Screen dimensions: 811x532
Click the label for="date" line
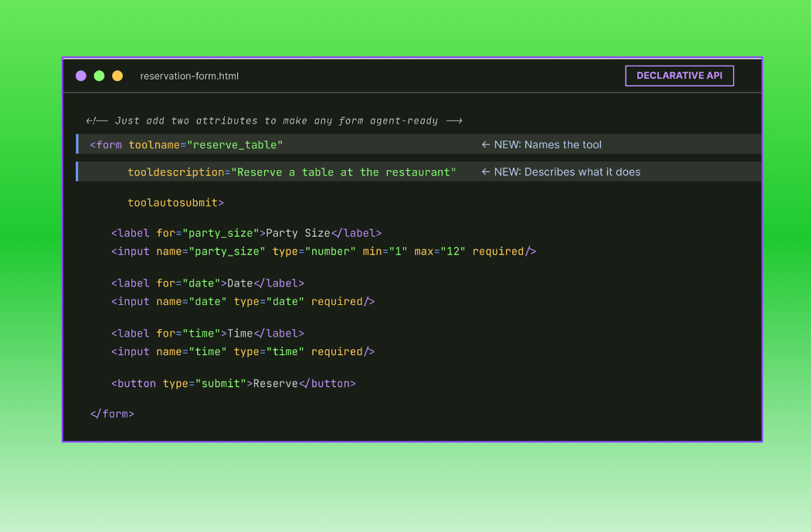(x=208, y=283)
